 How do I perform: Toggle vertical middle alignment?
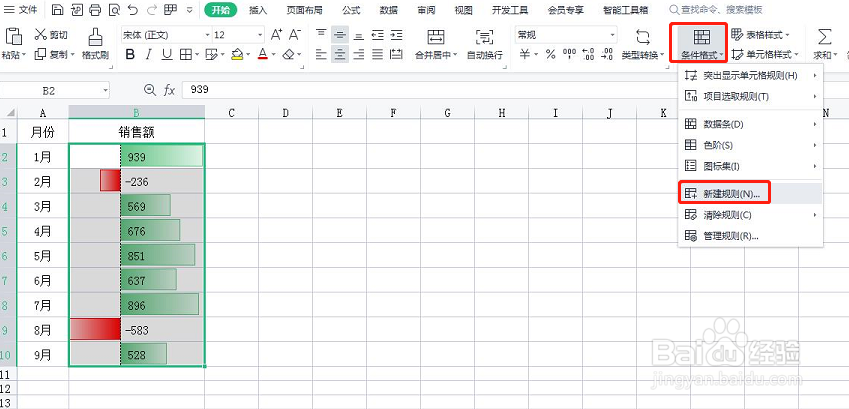pyautogui.click(x=340, y=35)
